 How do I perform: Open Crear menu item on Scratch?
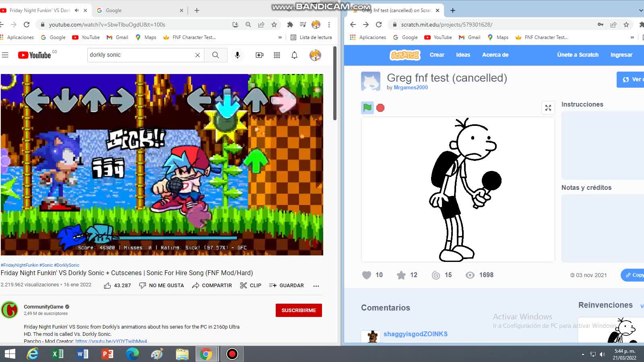click(437, 55)
